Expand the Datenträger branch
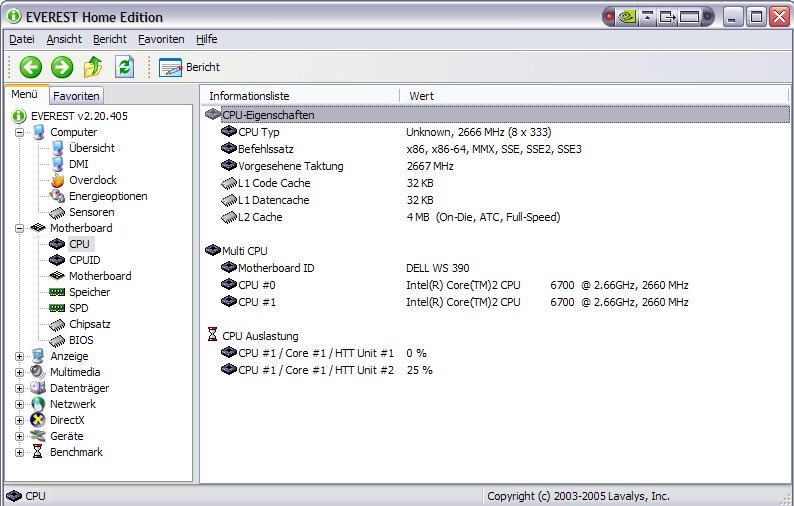Viewport: 794px width, 506px height. (19, 388)
